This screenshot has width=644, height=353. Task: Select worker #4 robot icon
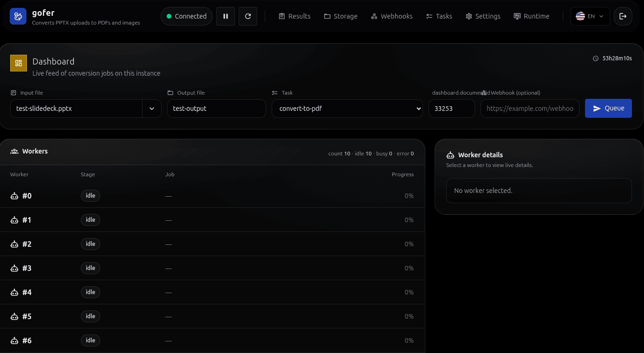coord(14,292)
